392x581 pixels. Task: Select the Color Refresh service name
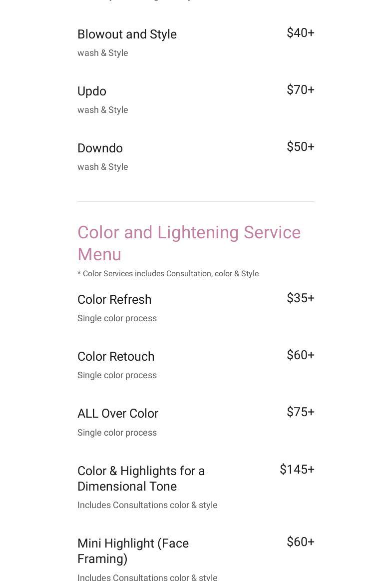[x=114, y=299]
